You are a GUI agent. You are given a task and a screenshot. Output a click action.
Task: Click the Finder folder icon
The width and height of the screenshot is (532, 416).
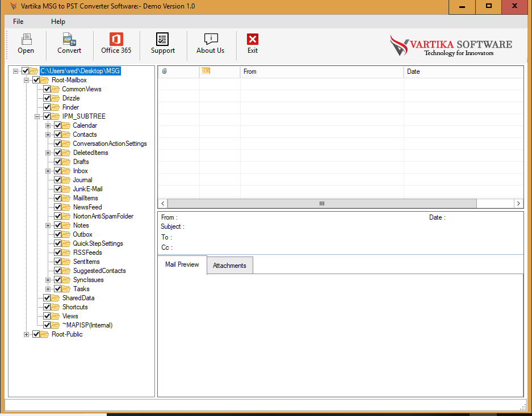coord(55,107)
